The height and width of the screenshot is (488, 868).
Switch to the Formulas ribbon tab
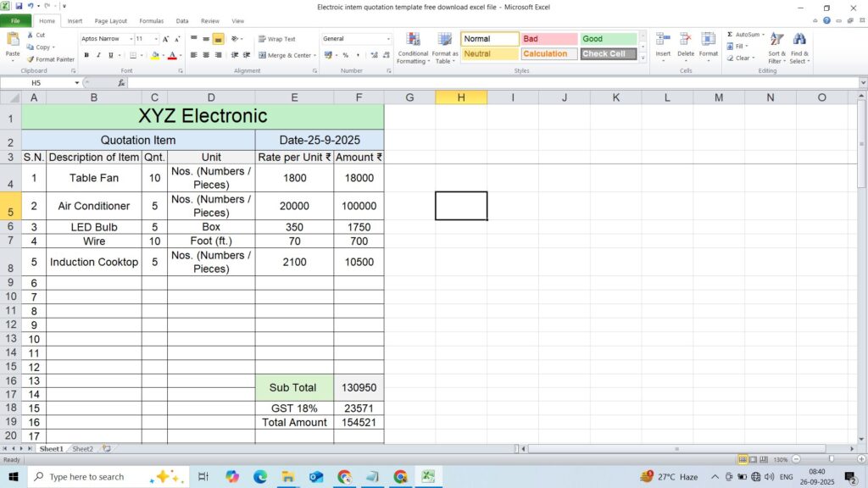[x=151, y=20]
